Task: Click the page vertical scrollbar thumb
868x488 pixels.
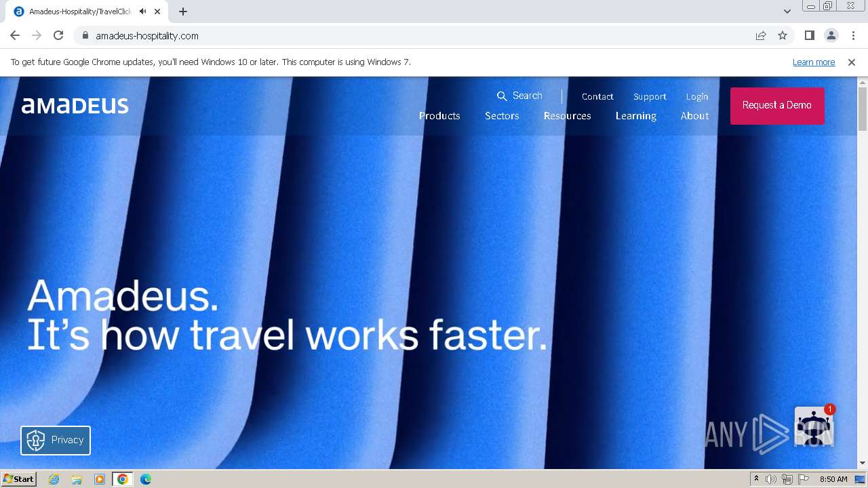Action: [863, 108]
